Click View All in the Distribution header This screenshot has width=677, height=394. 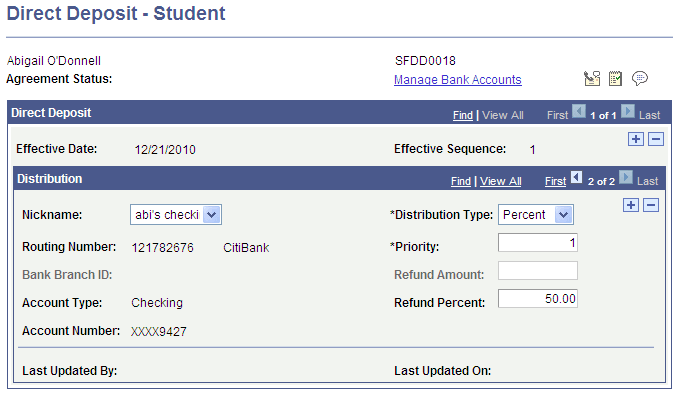[501, 181]
